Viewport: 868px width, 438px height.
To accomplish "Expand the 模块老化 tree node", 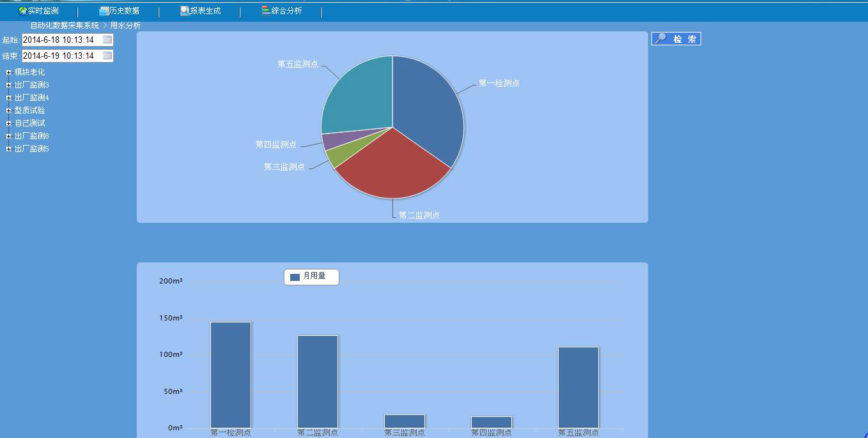I will click(8, 72).
